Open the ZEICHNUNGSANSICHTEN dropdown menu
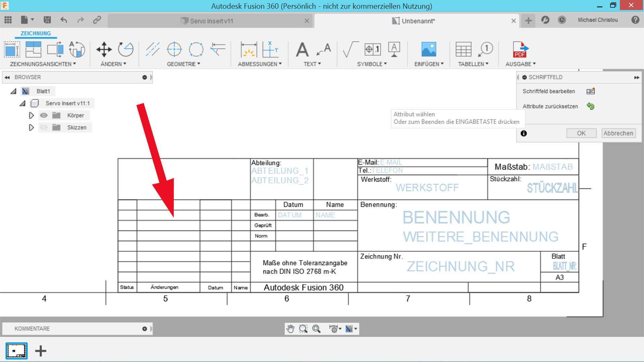Viewport: 644px width, 362px height. coord(43,64)
